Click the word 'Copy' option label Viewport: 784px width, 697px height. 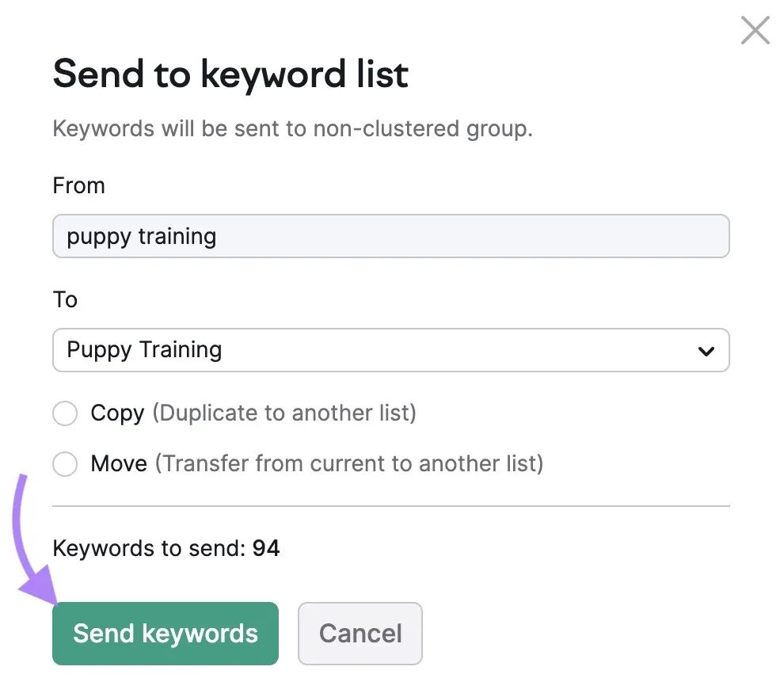pyautogui.click(x=117, y=413)
